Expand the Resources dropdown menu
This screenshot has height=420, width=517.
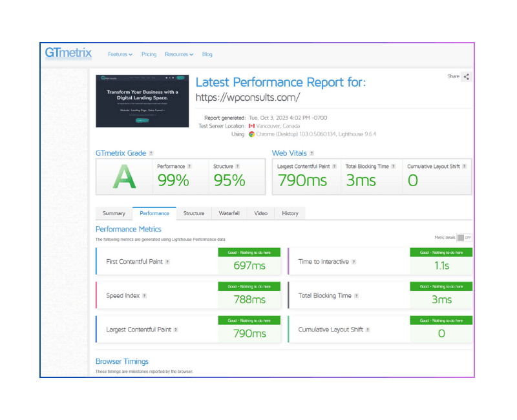(179, 54)
